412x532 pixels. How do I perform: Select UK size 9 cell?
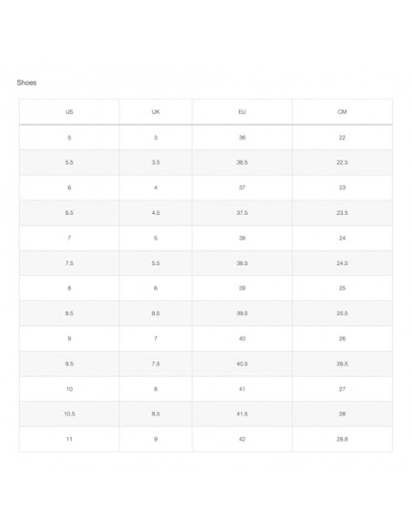click(156, 439)
